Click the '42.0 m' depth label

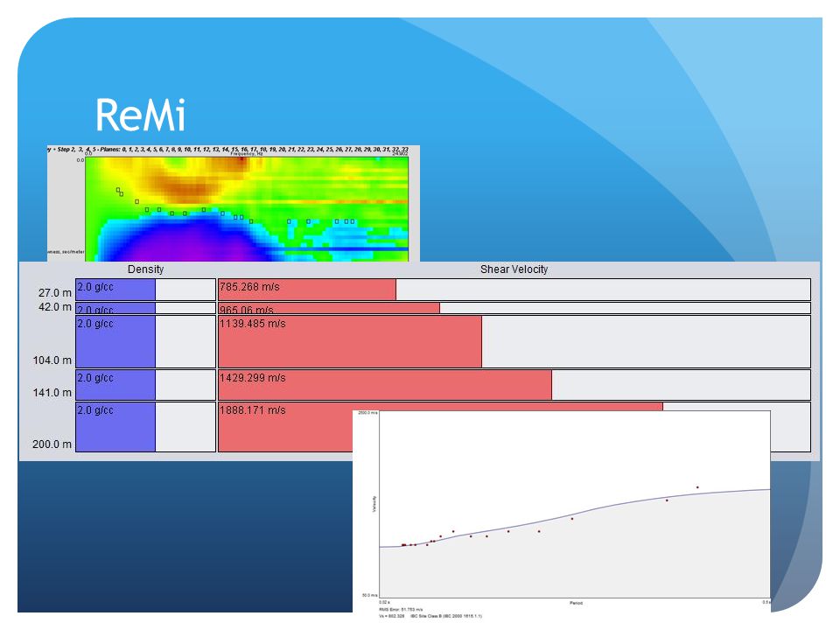[x=54, y=307]
